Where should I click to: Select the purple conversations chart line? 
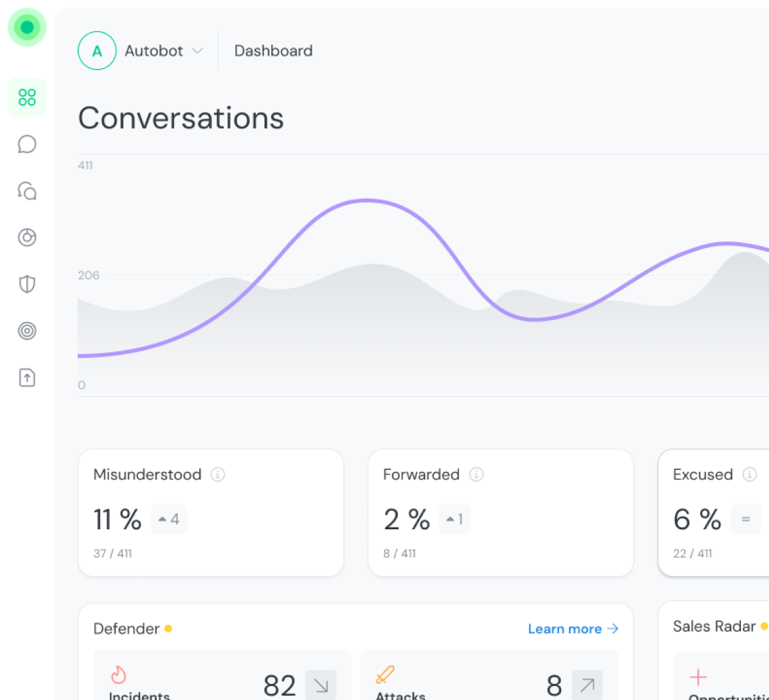366,201
